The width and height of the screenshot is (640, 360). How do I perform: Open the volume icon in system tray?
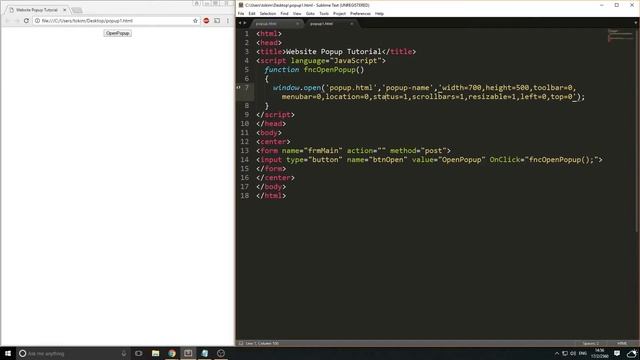pyautogui.click(x=573, y=353)
